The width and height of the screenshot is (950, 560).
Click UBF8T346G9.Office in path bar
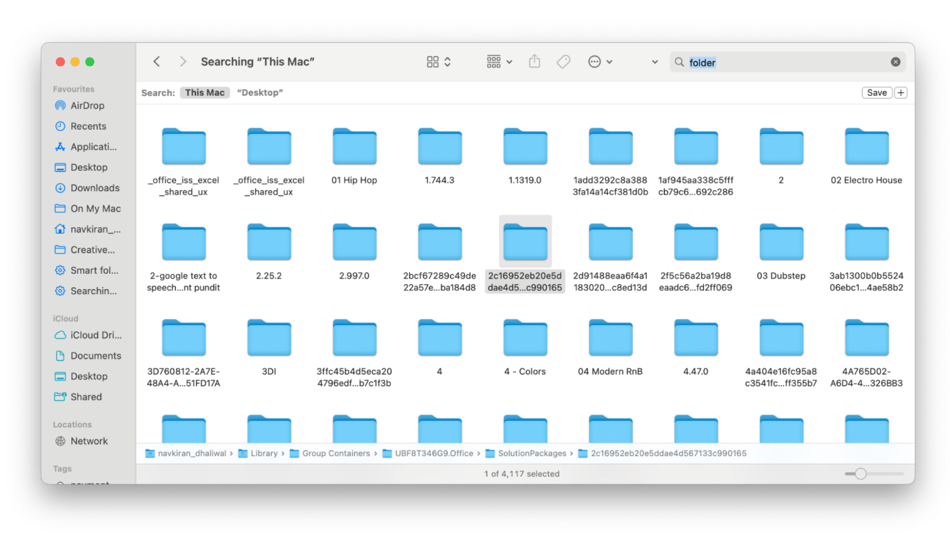pyautogui.click(x=428, y=453)
